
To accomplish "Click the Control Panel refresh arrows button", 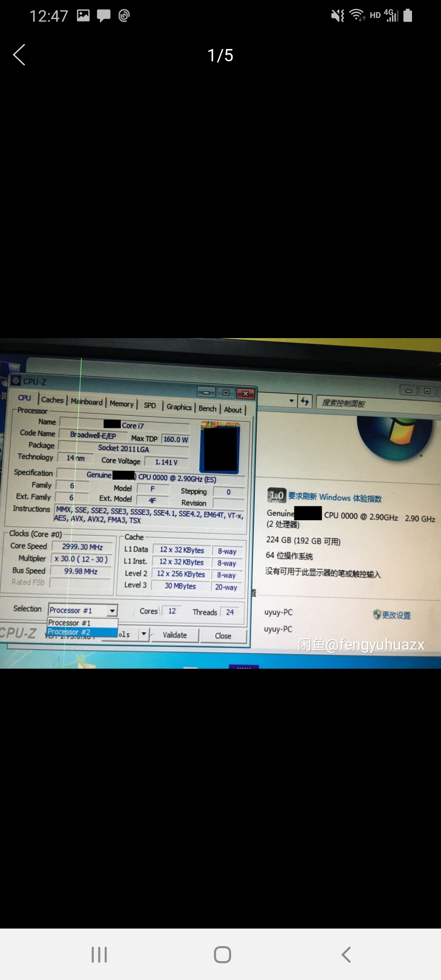I will (305, 401).
